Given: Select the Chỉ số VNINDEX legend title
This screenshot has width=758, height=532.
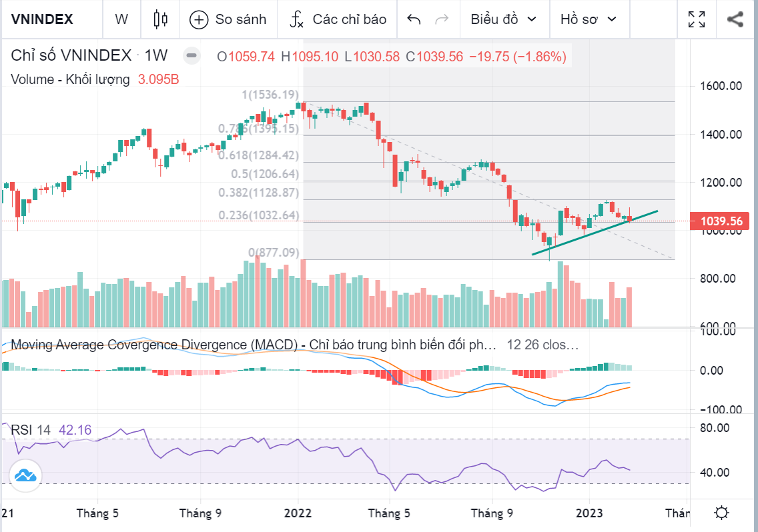Looking at the screenshot, I should [x=71, y=55].
